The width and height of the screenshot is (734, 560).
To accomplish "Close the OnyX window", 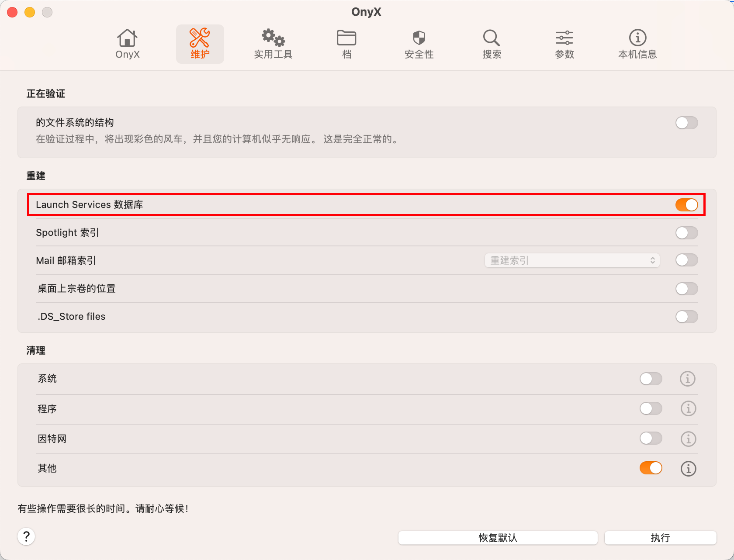I will tap(12, 12).
